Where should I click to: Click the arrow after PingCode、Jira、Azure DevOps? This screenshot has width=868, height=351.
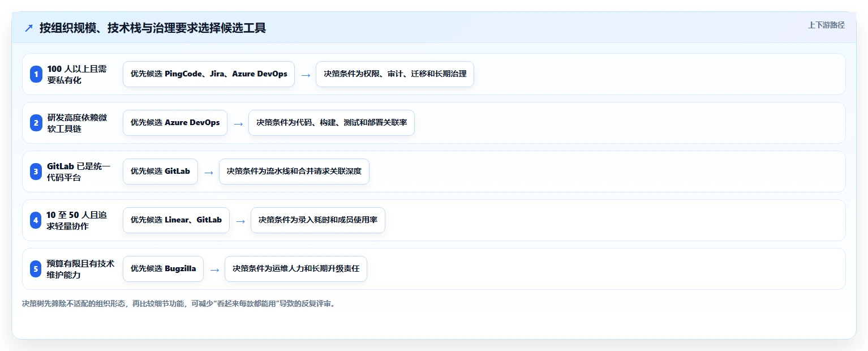point(306,75)
